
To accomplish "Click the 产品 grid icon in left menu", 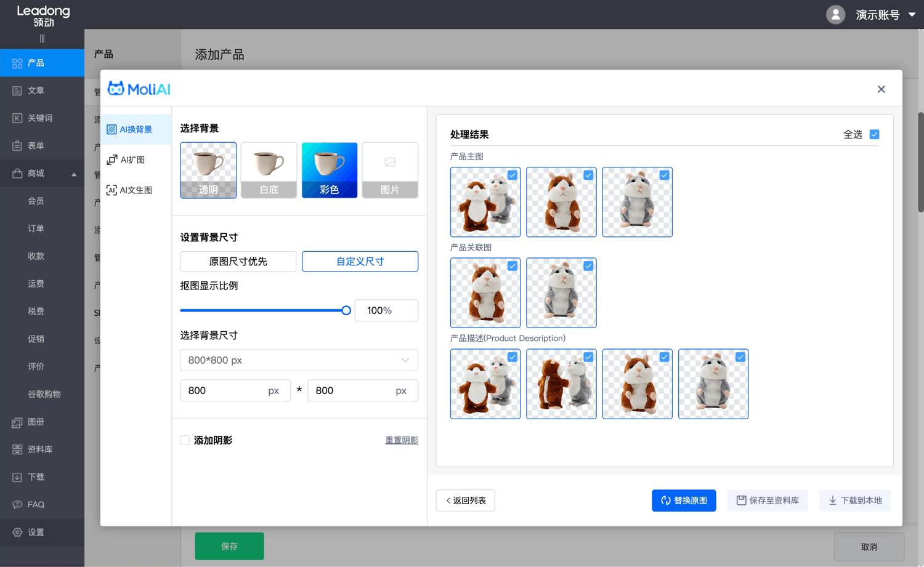I will pos(17,63).
